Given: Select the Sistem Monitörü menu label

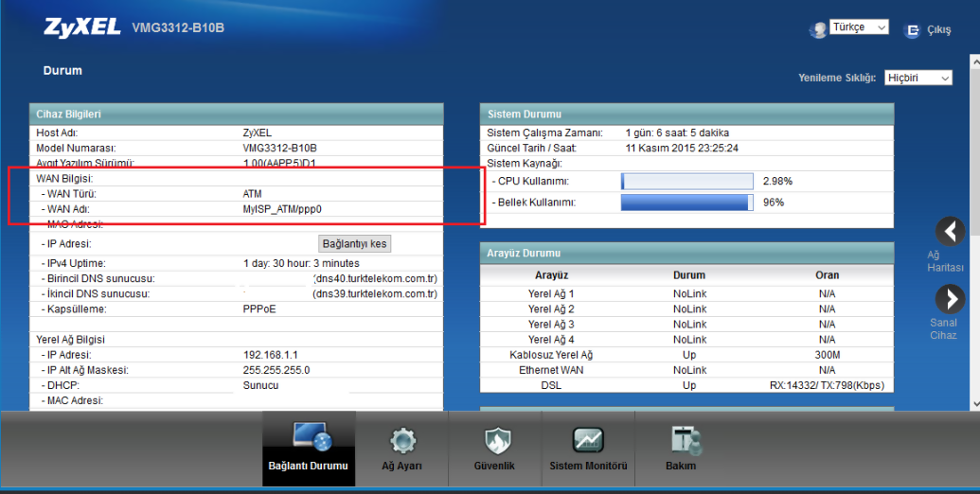Looking at the screenshot, I should tap(588, 466).
